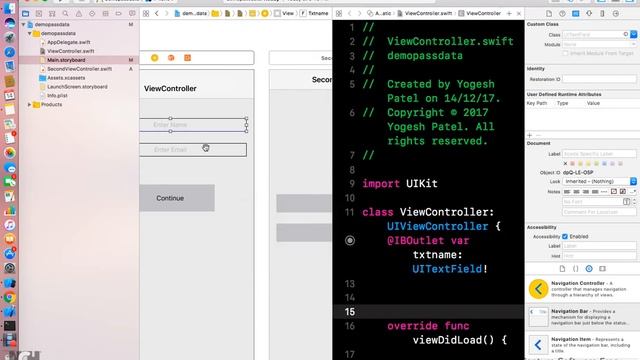Image resolution: width=640 pixels, height=360 pixels.
Task: Show the Code Snippet library
Action: (576, 269)
